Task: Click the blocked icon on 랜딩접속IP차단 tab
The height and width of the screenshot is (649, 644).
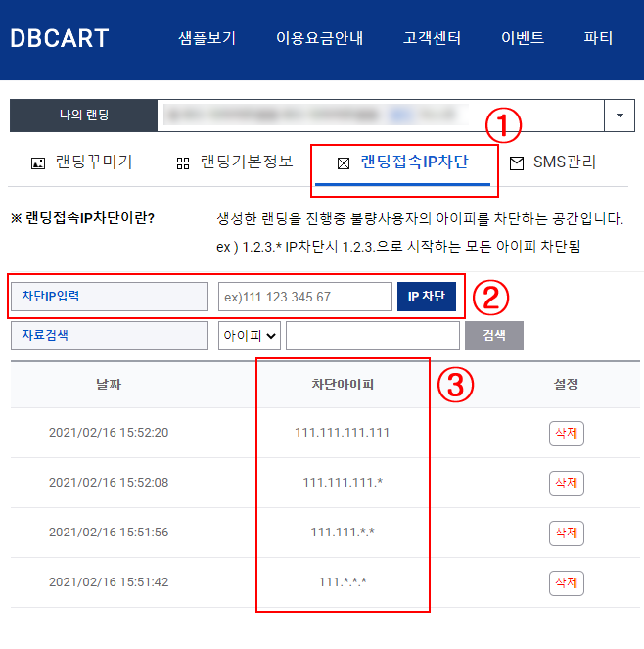Action: [344, 163]
